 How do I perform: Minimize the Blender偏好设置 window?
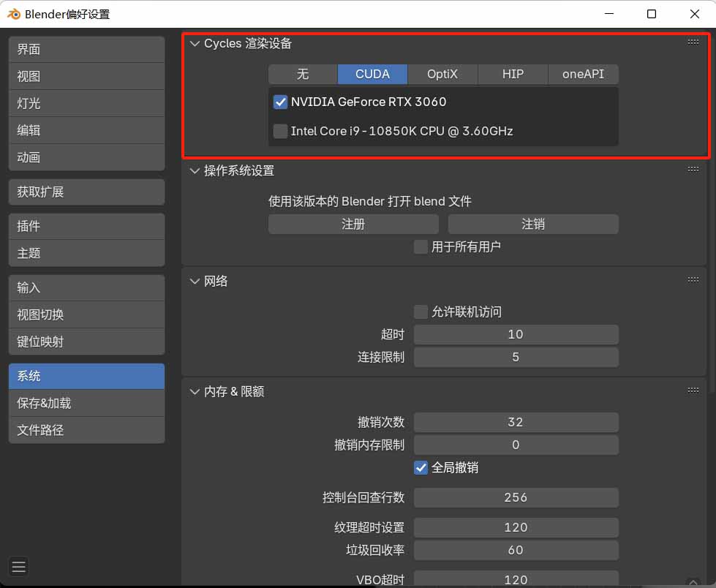(609, 14)
